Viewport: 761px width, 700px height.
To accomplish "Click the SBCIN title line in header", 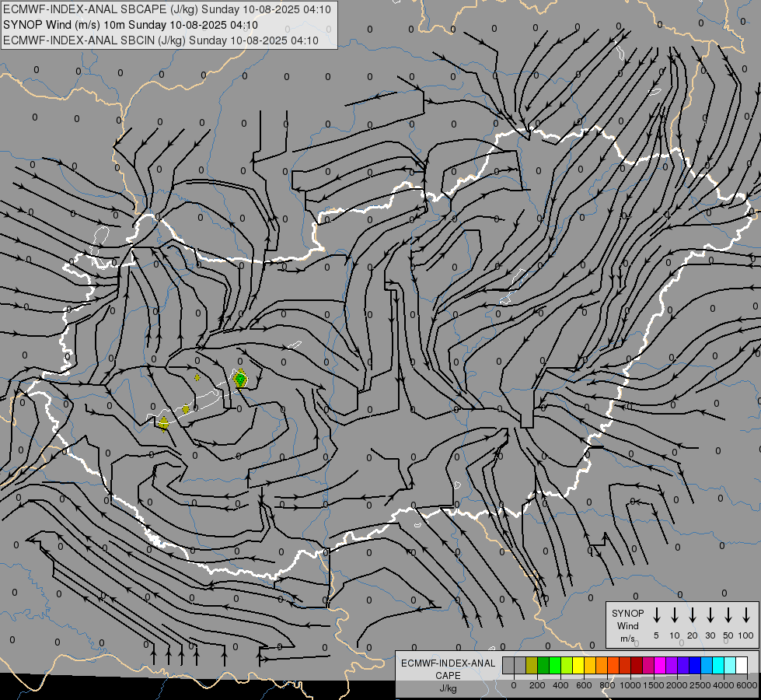I will [161, 40].
